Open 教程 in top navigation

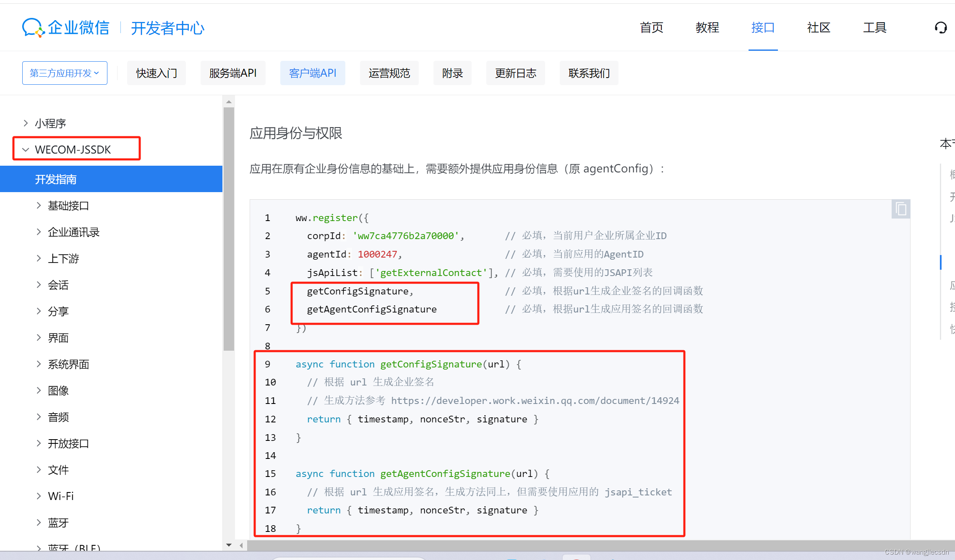pos(707,28)
